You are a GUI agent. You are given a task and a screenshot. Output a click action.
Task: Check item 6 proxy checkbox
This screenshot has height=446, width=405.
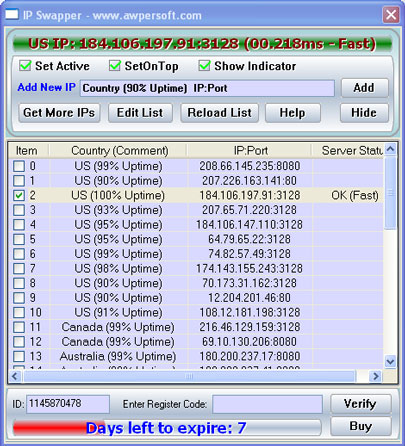(x=19, y=254)
